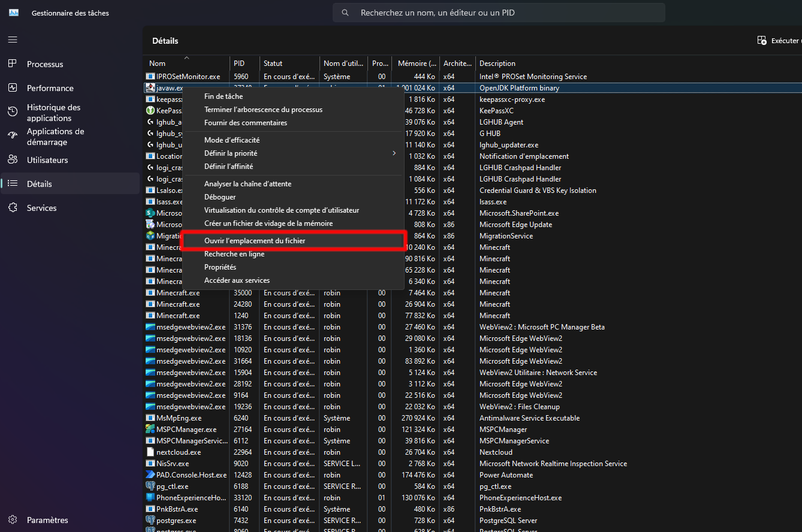
Task: Select Accéder aux services
Action: tap(293, 280)
